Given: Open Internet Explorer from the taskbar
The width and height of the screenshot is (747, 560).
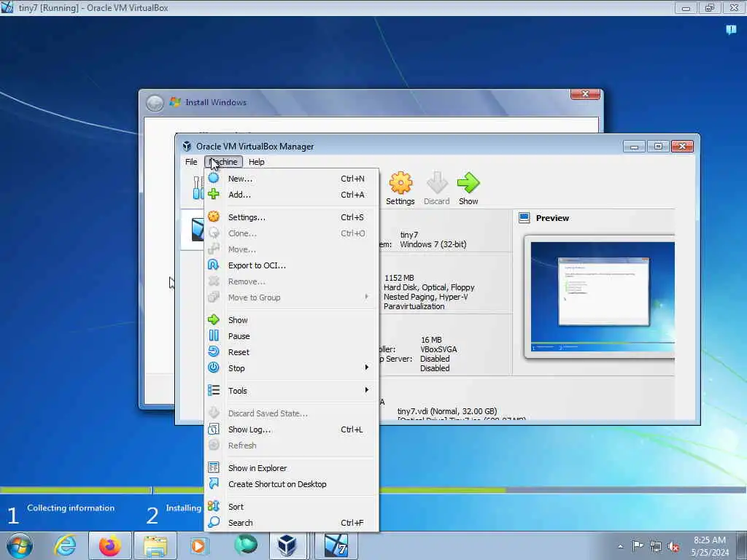Looking at the screenshot, I should tap(65, 545).
